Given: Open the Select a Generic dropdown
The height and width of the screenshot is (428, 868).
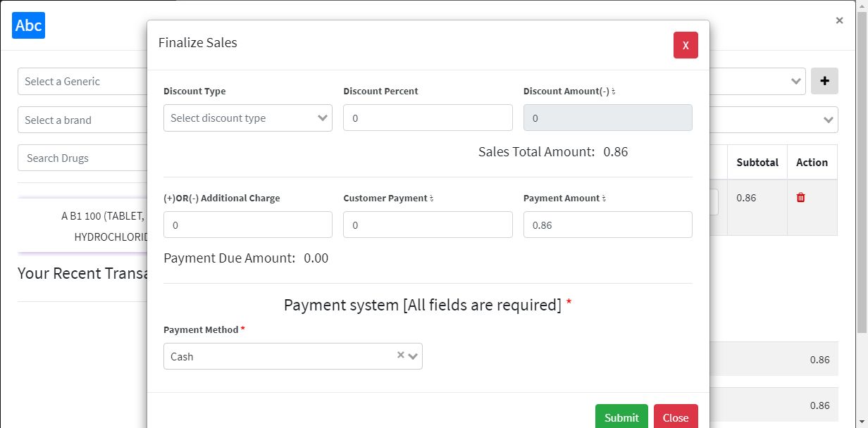Looking at the screenshot, I should coord(82,81).
